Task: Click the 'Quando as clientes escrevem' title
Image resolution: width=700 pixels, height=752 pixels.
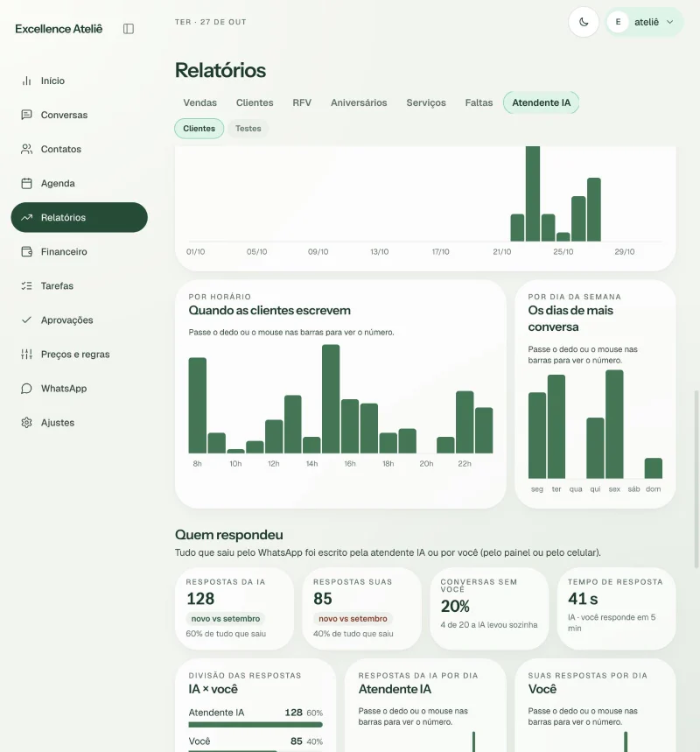Action: coord(269,310)
